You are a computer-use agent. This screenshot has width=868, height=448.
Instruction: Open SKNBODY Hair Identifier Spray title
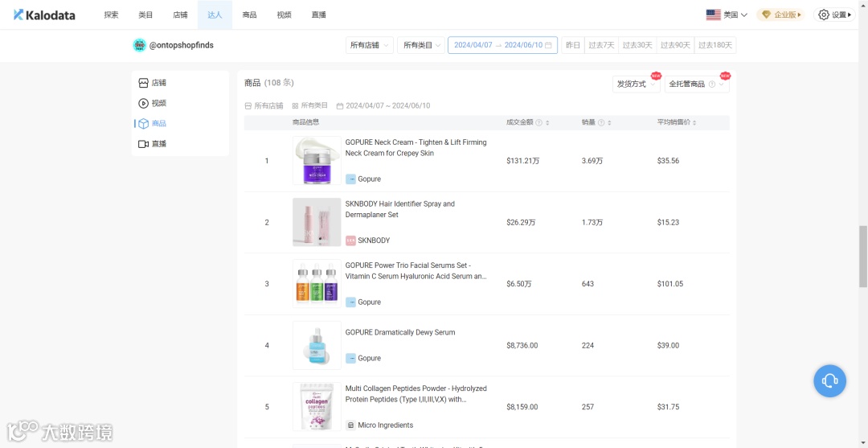[399, 209]
